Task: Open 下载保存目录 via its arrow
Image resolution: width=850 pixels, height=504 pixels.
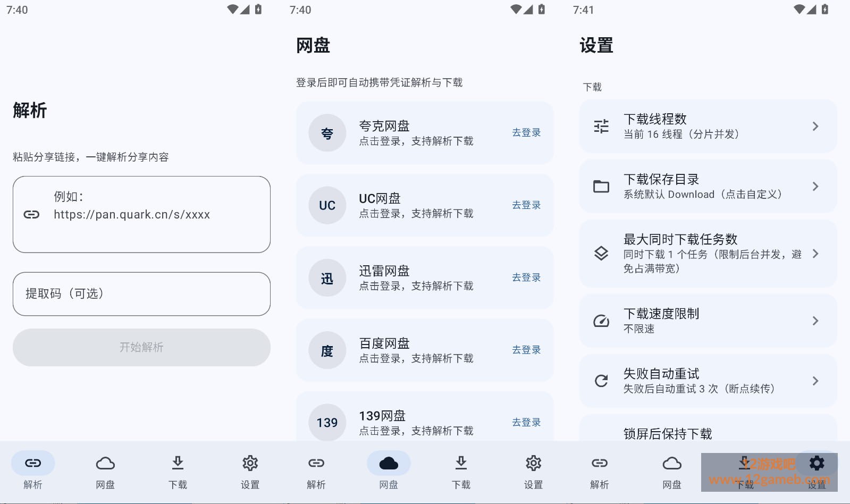Action: [x=815, y=186]
